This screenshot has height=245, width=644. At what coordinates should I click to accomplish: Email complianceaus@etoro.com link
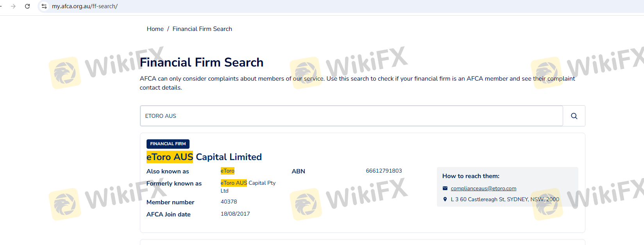point(483,188)
